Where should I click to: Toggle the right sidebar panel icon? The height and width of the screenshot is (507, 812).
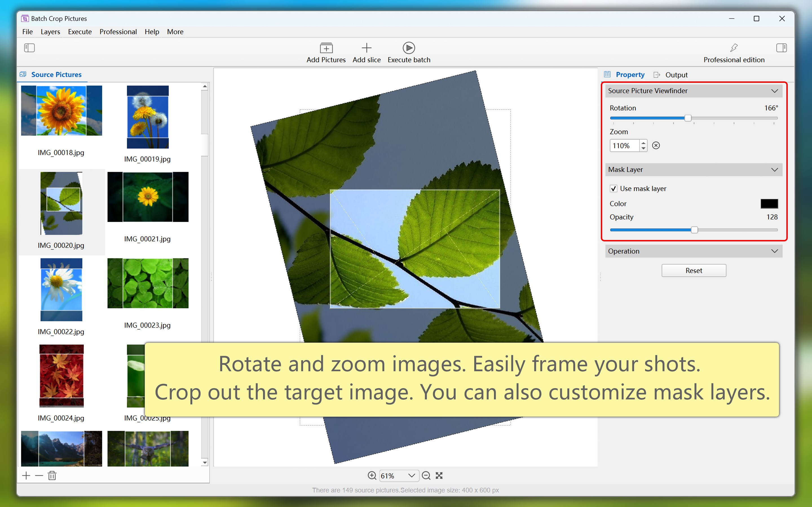pyautogui.click(x=781, y=48)
